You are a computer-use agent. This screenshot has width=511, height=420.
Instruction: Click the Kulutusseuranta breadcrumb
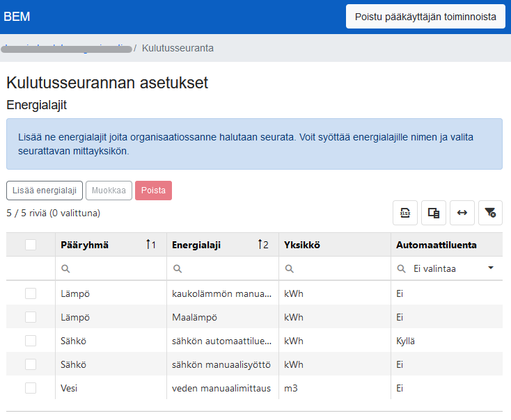178,48
